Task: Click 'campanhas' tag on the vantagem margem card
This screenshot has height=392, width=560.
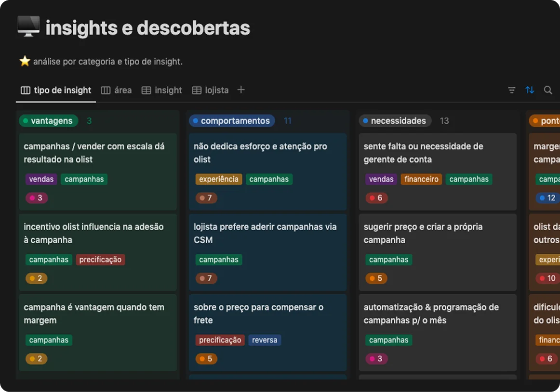Action: [49, 340]
